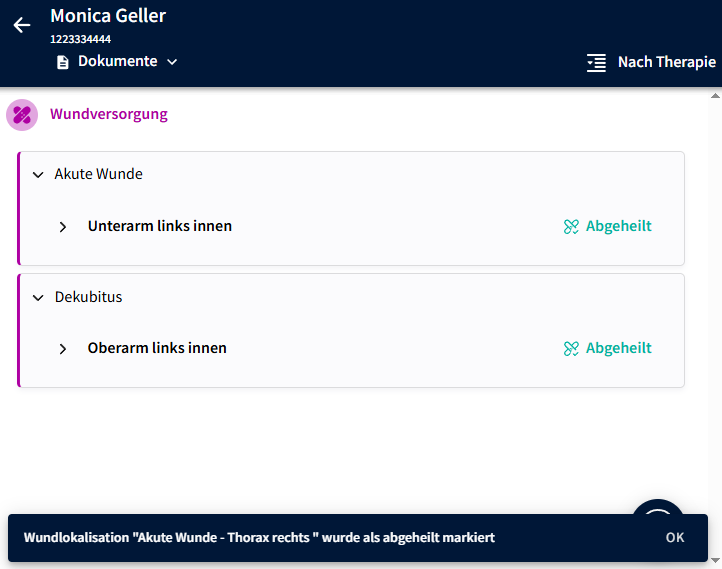Viewport: 722px width, 569px height.
Task: Click the patient number 1223334444
Action: 80,40
